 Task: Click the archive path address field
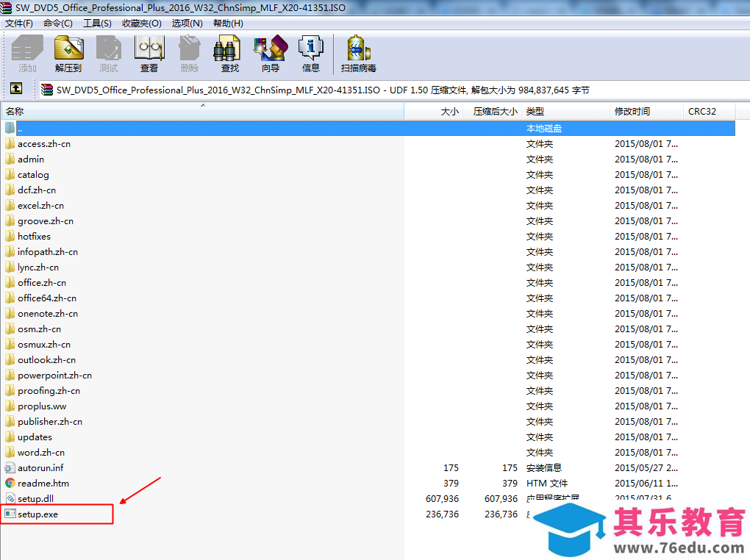[x=394, y=90]
